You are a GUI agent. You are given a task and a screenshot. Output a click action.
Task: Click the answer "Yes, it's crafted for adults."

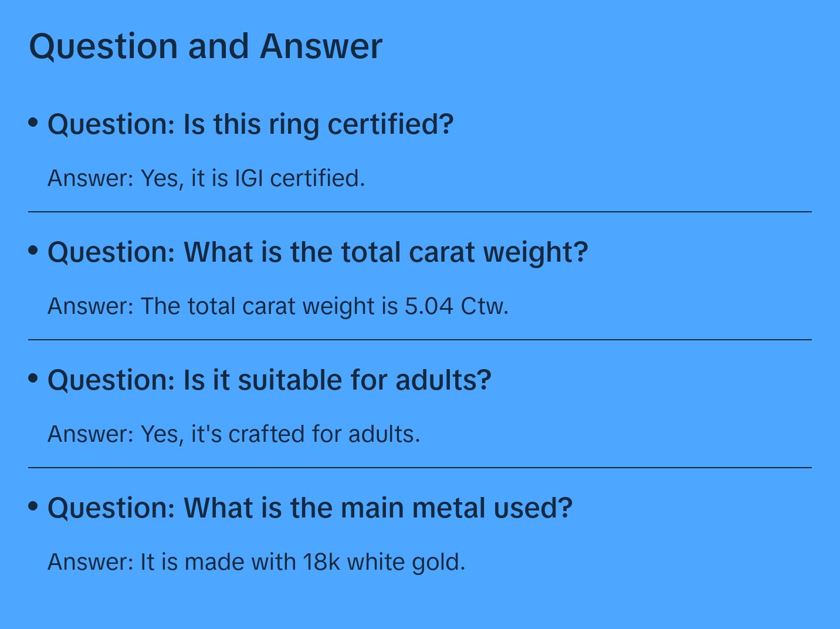tap(233, 434)
